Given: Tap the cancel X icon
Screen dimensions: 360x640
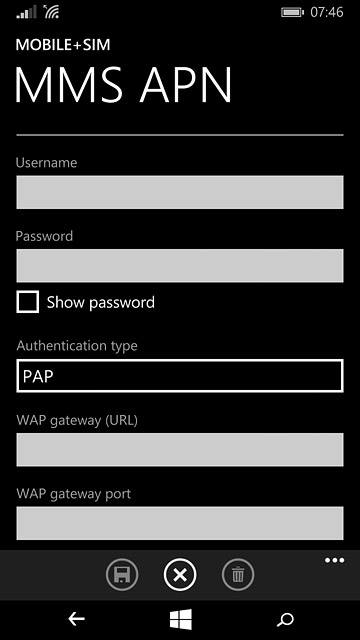Looking at the screenshot, I should tap(180, 575).
